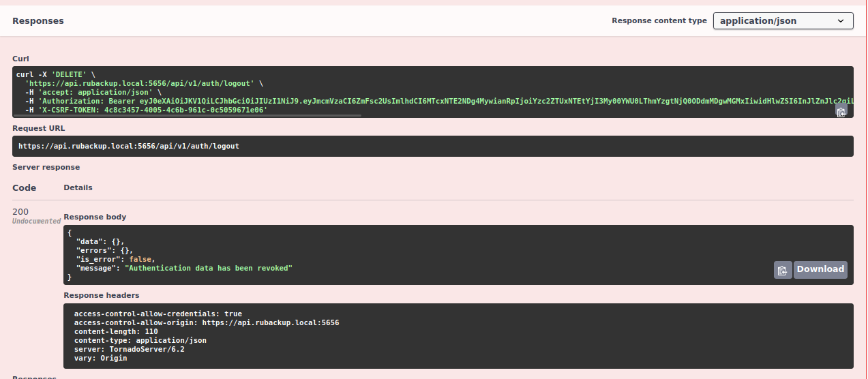Click the Details column header
Screen dimensions: 868x379
click(78, 187)
